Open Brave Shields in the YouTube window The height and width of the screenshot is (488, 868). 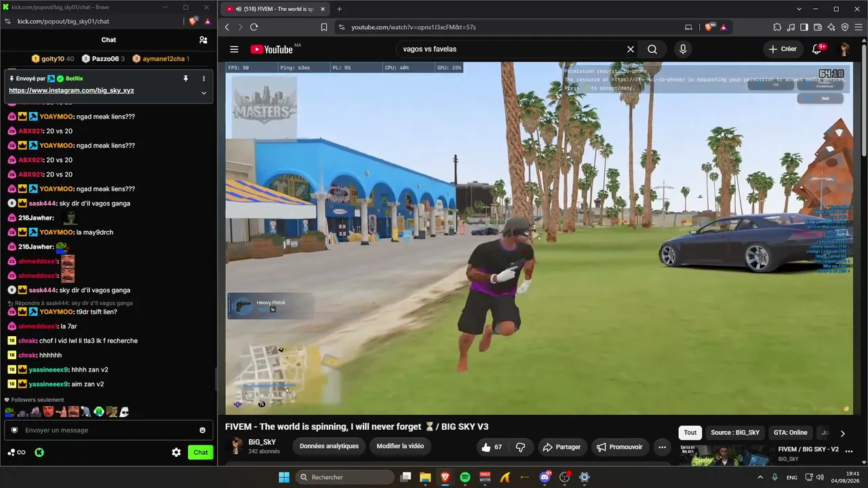click(710, 27)
